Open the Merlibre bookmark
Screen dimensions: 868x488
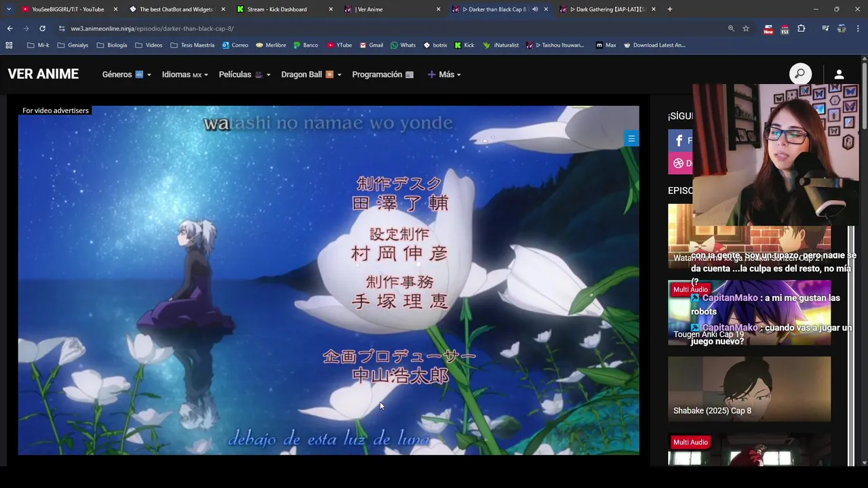point(271,45)
